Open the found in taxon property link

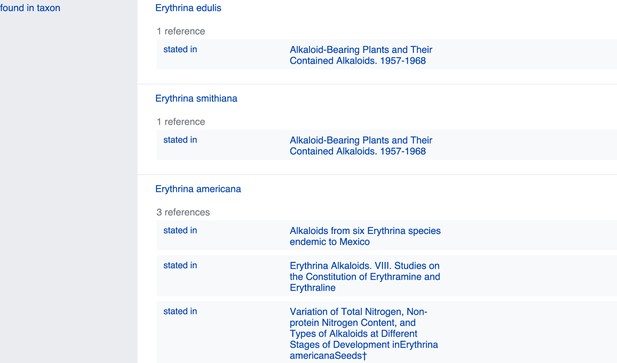(x=30, y=8)
